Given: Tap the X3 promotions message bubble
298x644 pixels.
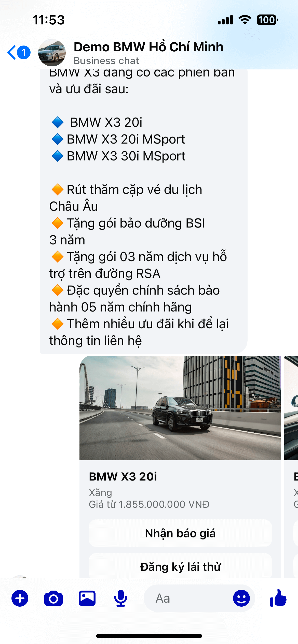Looking at the screenshot, I should point(143,212).
